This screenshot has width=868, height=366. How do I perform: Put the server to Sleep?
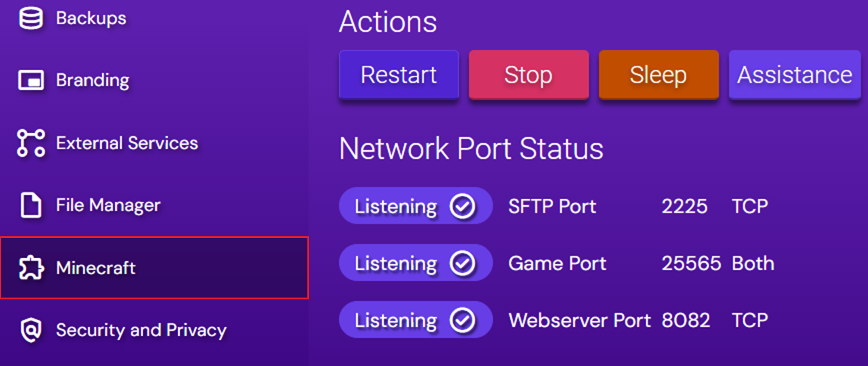coord(658,74)
